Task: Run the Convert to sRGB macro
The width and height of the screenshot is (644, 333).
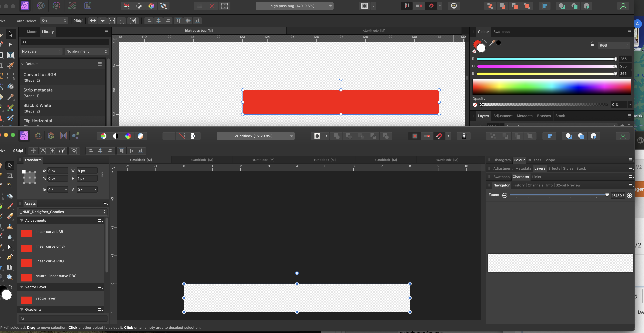Action: point(62,77)
